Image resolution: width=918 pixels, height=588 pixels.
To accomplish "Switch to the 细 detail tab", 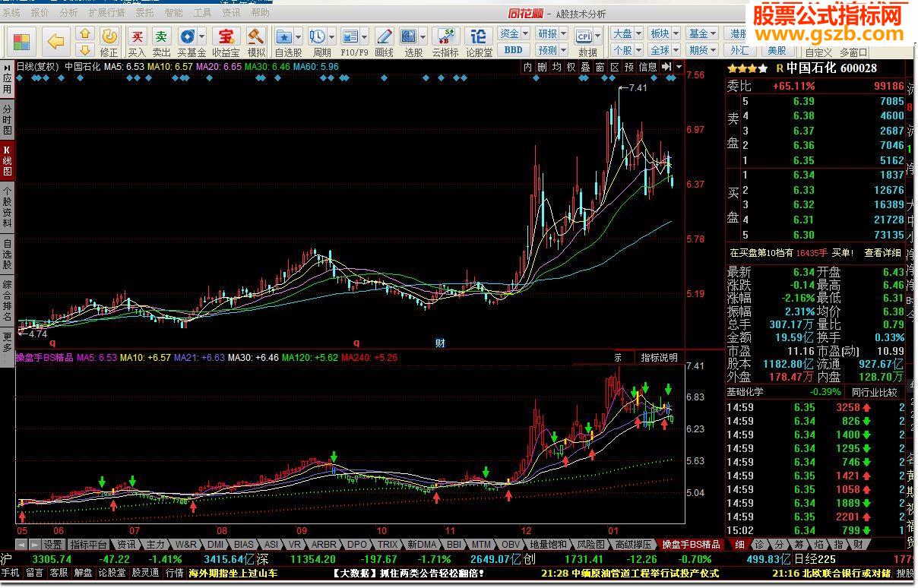I will tap(739, 545).
